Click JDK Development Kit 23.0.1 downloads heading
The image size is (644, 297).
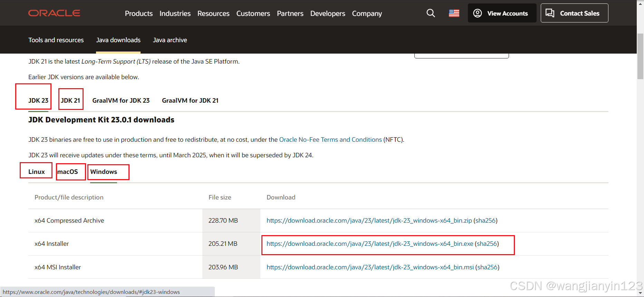[101, 120]
